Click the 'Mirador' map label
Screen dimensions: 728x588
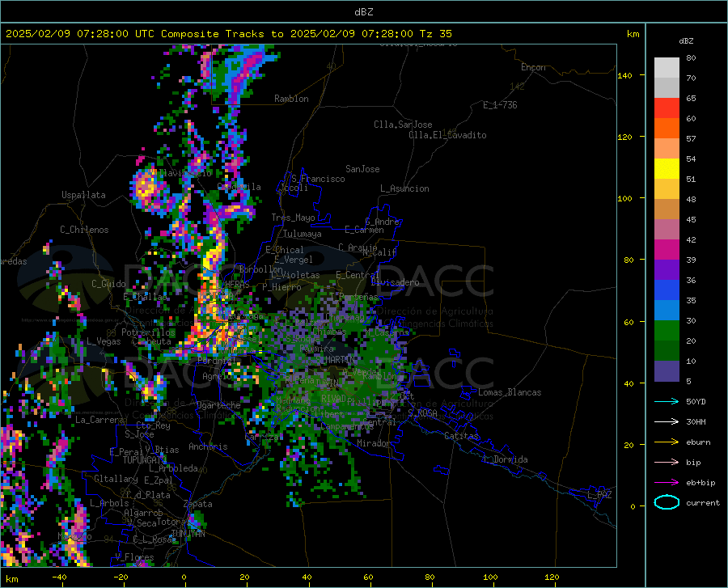[374, 443]
